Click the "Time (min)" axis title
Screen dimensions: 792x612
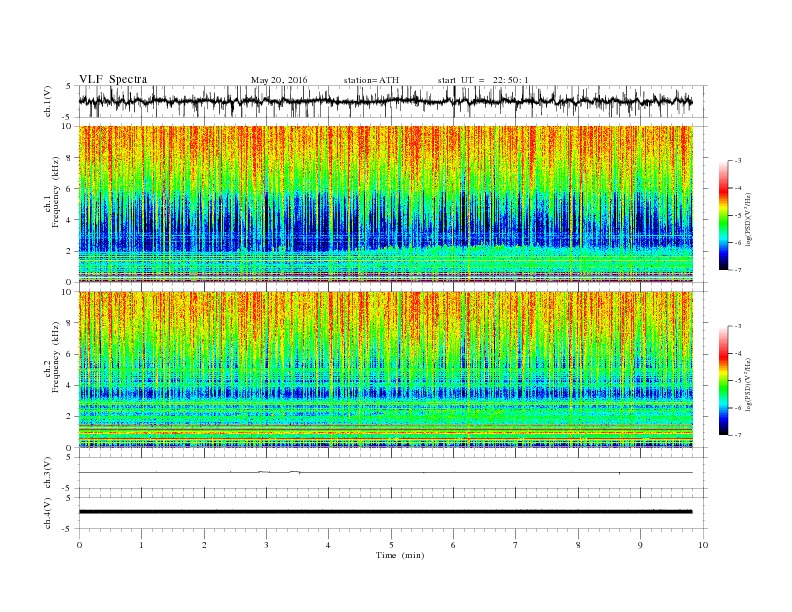pos(400,555)
